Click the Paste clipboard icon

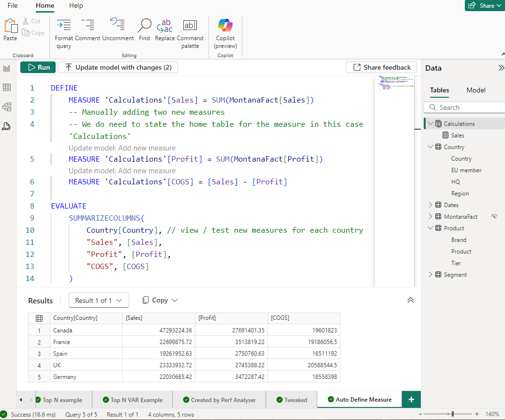(11, 26)
